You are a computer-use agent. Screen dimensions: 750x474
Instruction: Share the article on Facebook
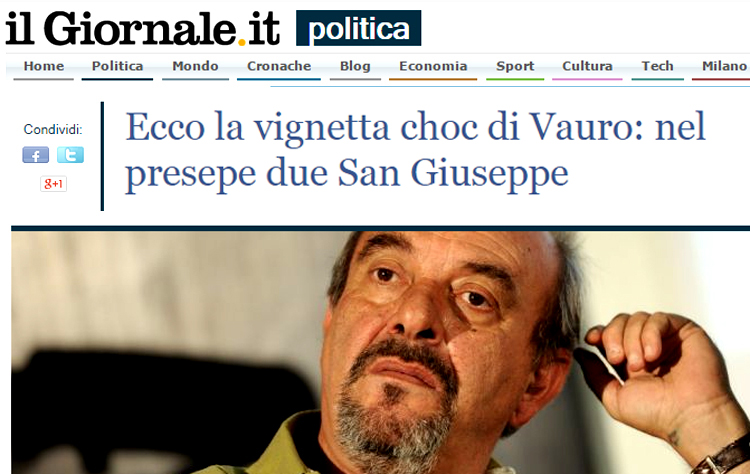35,155
